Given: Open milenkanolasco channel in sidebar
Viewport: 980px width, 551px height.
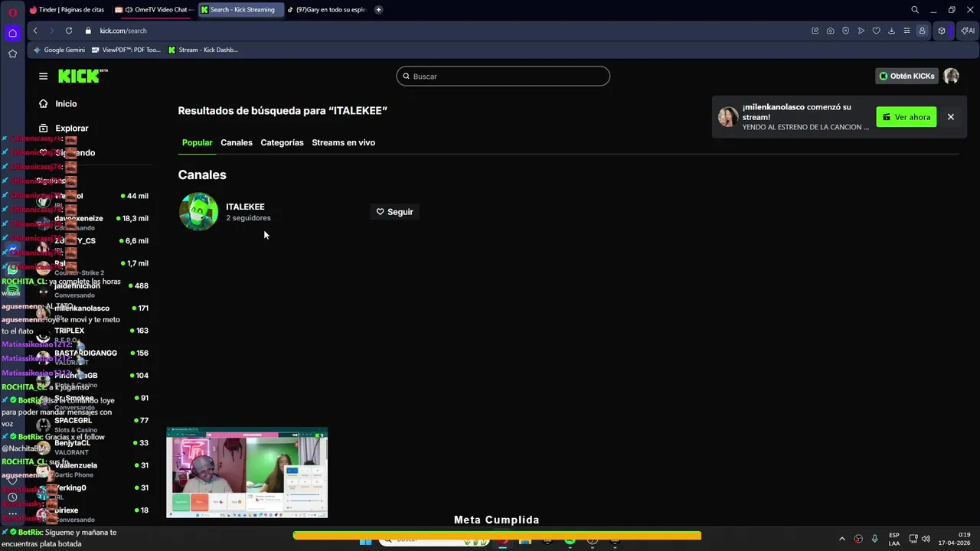Looking at the screenshot, I should (92, 312).
